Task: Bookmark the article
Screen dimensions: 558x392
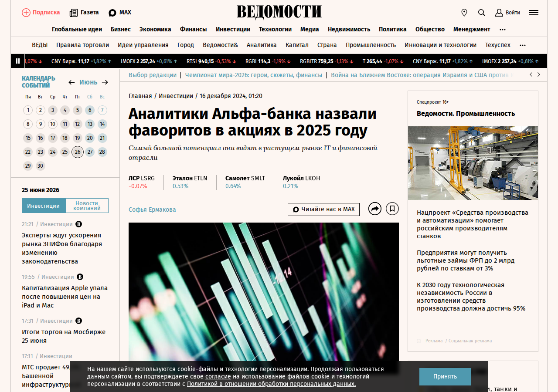Action: (392, 209)
